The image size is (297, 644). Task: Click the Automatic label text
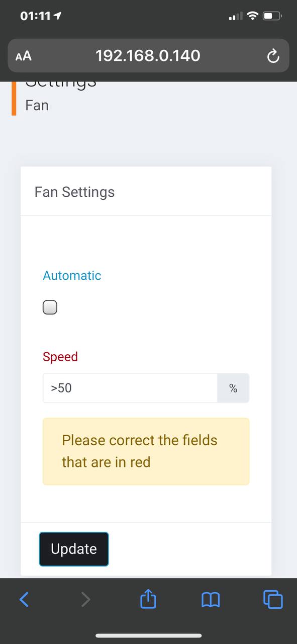click(72, 275)
